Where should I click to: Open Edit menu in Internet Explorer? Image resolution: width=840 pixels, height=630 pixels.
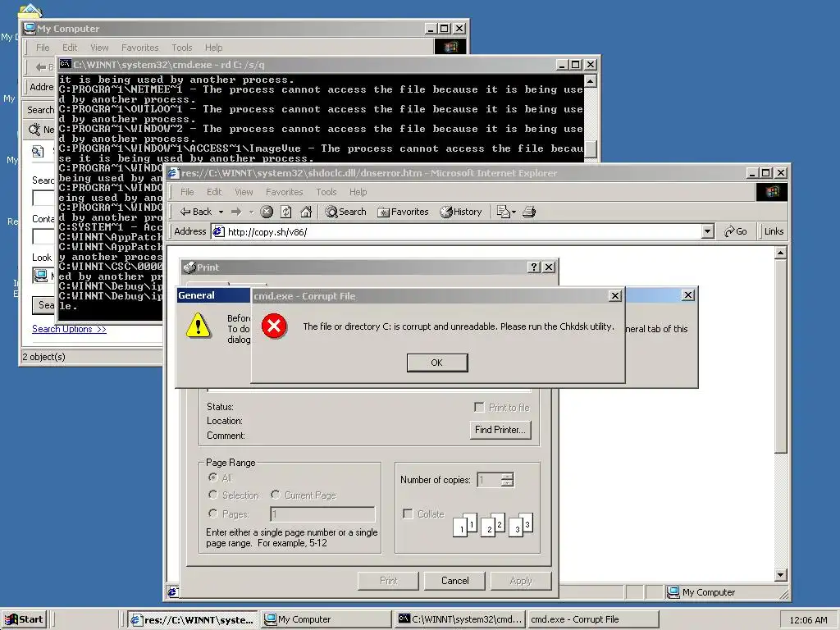(x=214, y=192)
